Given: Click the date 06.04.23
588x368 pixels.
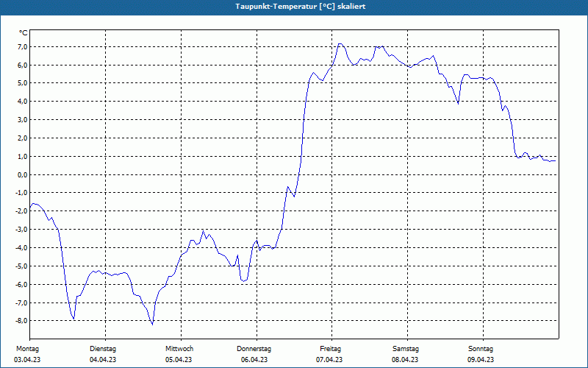Looking at the screenshot, I should pos(254,360).
